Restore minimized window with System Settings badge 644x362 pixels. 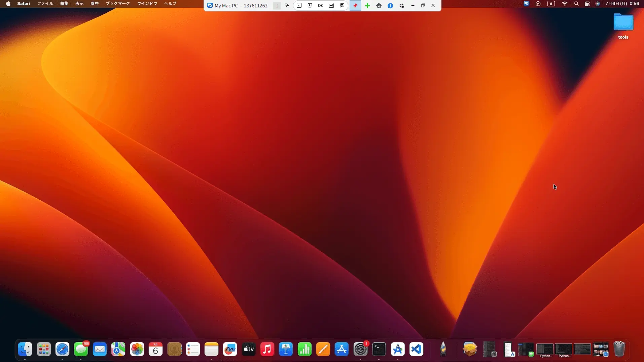point(490,349)
